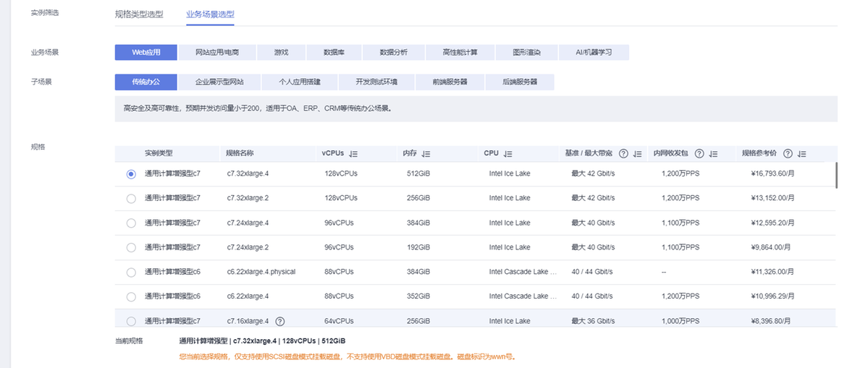Select 企业展示型网站 sub-scenario
The image size is (868, 368).
[x=219, y=82]
